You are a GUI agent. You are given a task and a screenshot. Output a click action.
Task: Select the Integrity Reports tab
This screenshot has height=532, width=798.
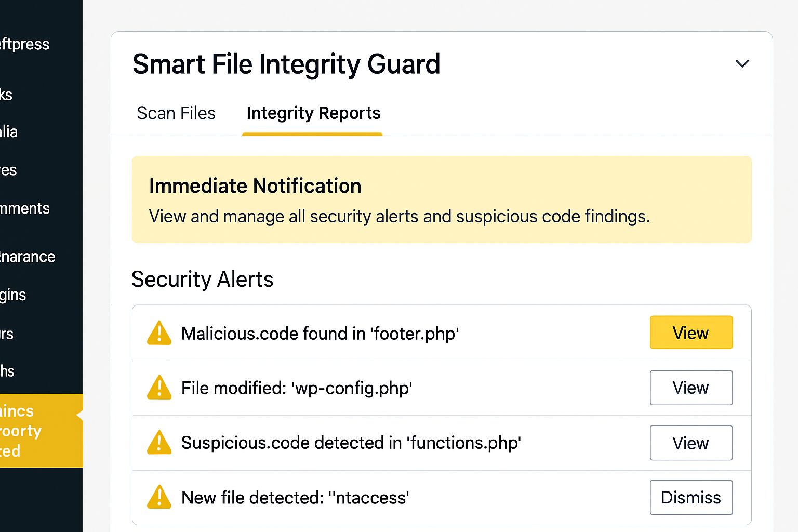(313, 113)
